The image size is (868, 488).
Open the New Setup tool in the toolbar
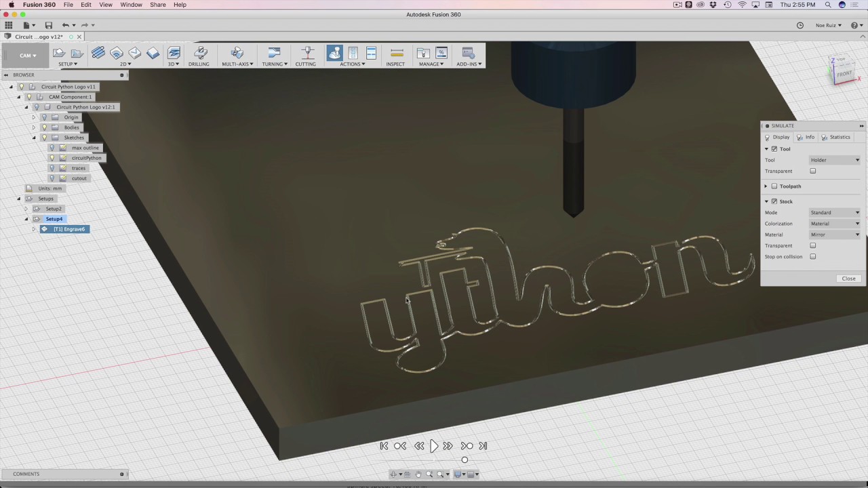click(59, 53)
